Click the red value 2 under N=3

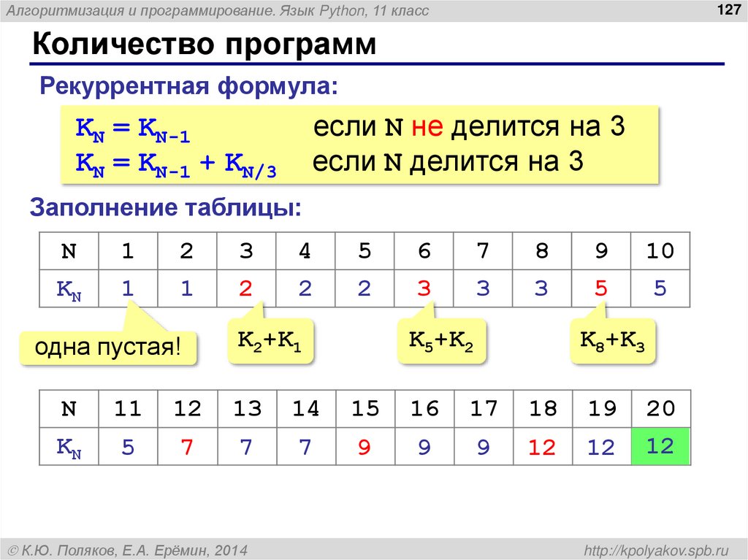(246, 287)
